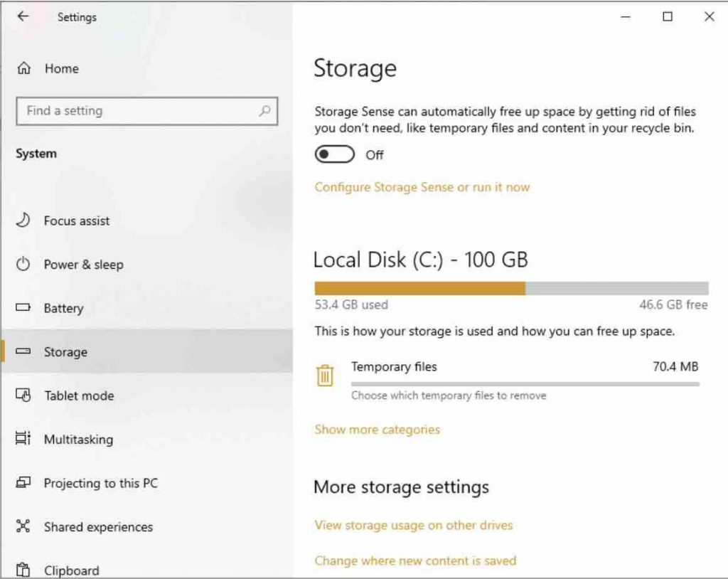This screenshot has width=728, height=579.
Task: Select Battery in the settings sidebar
Action: pos(65,308)
